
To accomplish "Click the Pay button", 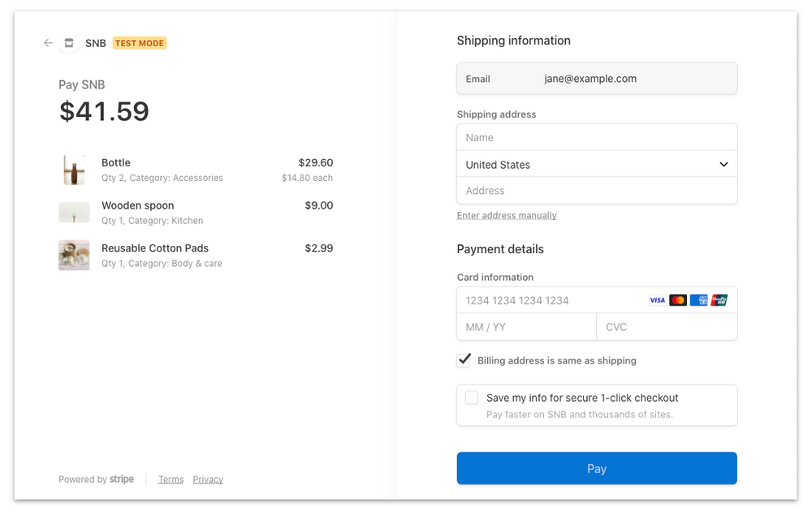I will (x=597, y=468).
